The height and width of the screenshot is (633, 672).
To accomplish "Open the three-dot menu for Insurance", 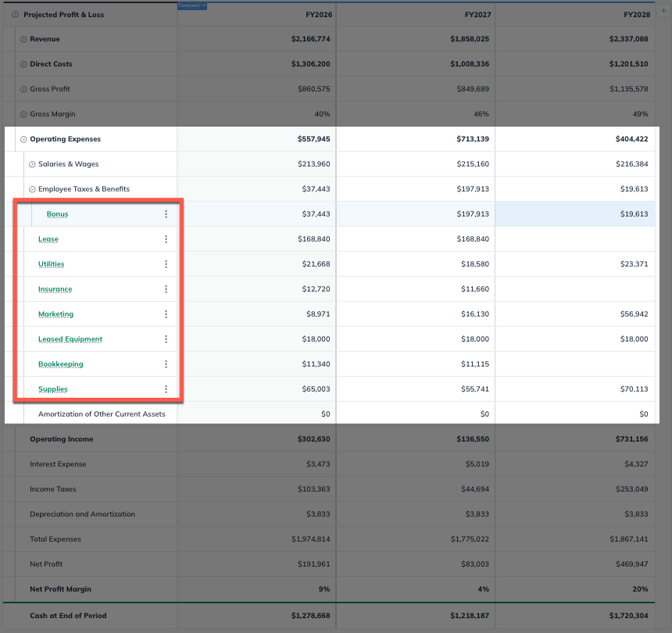I will (x=166, y=289).
